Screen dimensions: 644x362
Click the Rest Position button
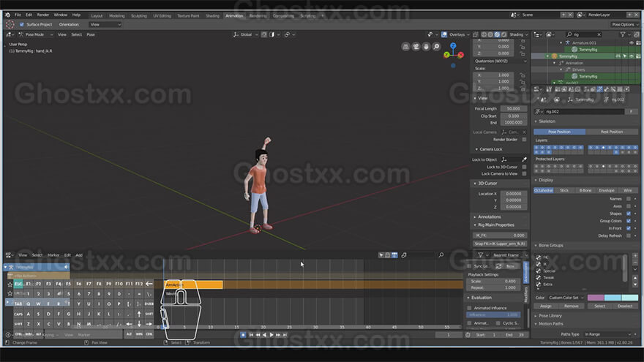(x=612, y=132)
